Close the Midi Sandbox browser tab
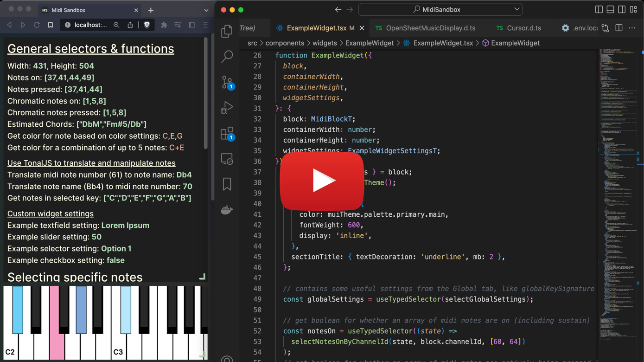Image resolution: width=644 pixels, height=362 pixels. click(x=136, y=10)
